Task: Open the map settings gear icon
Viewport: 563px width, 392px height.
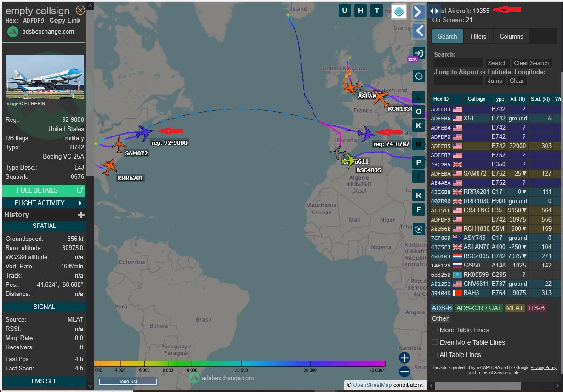Action: coord(418,76)
